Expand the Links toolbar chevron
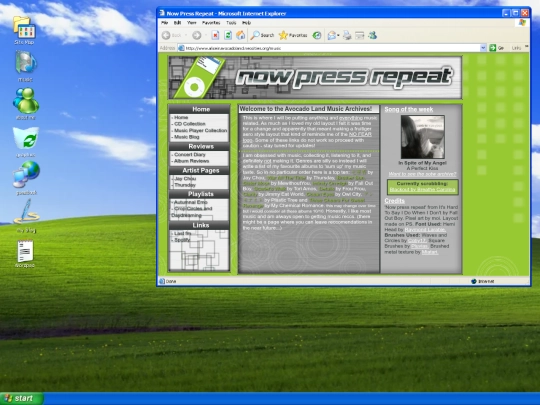This screenshot has width=540, height=405. click(x=526, y=47)
